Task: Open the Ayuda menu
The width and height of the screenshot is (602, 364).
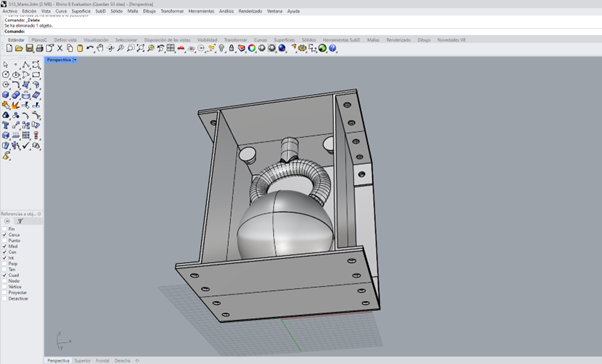Action: (293, 11)
